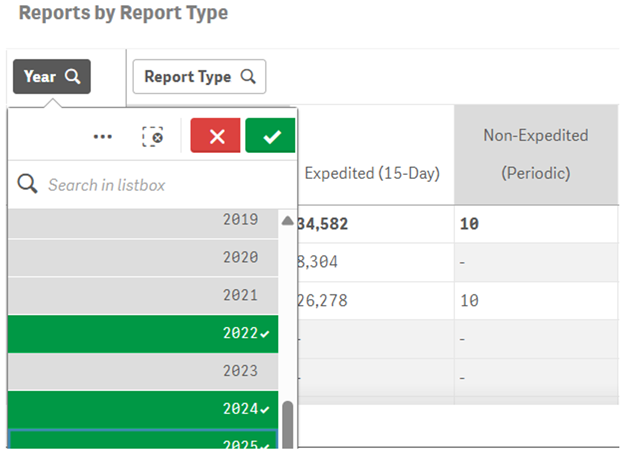Open the Report Type filter dropdown
Image resolution: width=624 pixels, height=454 pixels.
point(188,77)
